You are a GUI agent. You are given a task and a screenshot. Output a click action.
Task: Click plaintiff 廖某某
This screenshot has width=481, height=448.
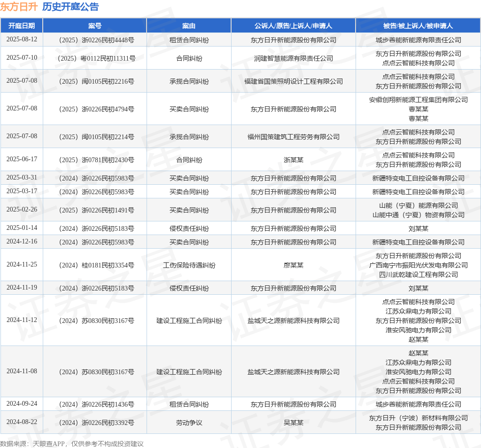click(294, 265)
